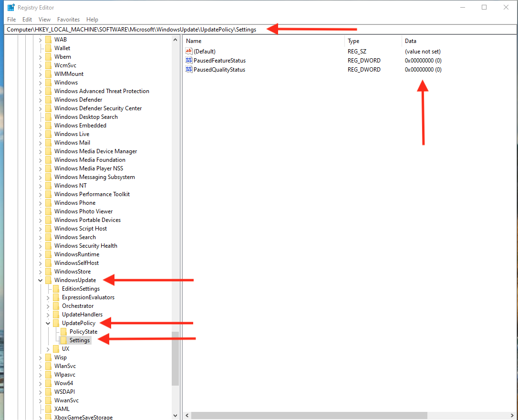Open the Favorites menu
Image resolution: width=518 pixels, height=420 pixels.
(x=68, y=20)
